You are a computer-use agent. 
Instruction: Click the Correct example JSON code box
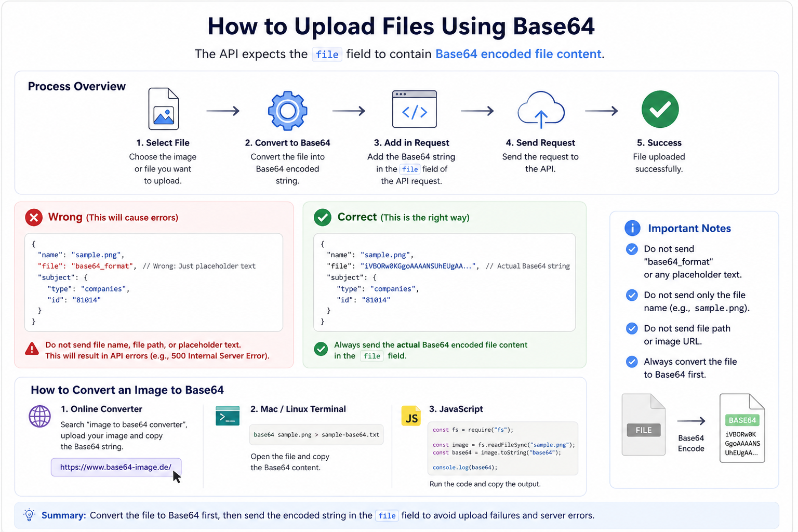point(445,282)
